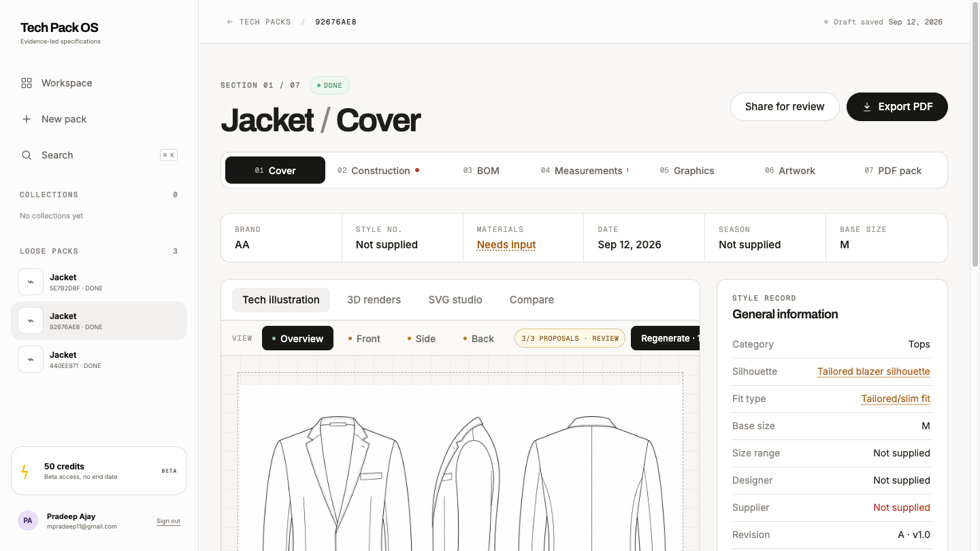Go to the Graphics section tab
The width and height of the screenshot is (980, 551).
(687, 171)
